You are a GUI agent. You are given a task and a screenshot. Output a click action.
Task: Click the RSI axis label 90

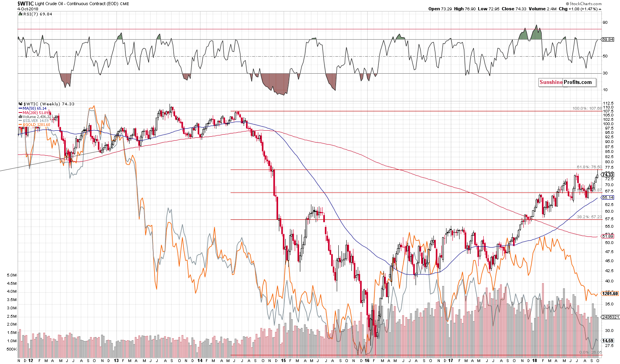605,23
